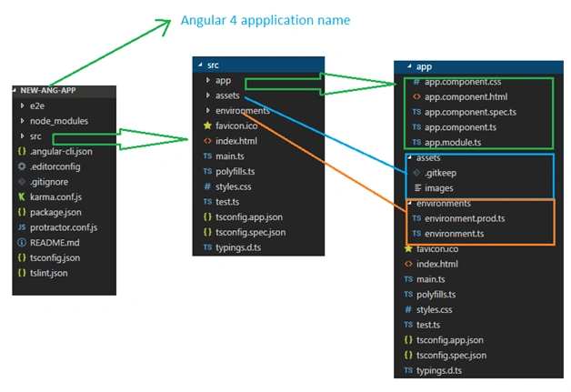Open the app.component.ts file
571x392 pixels.
pos(460,127)
